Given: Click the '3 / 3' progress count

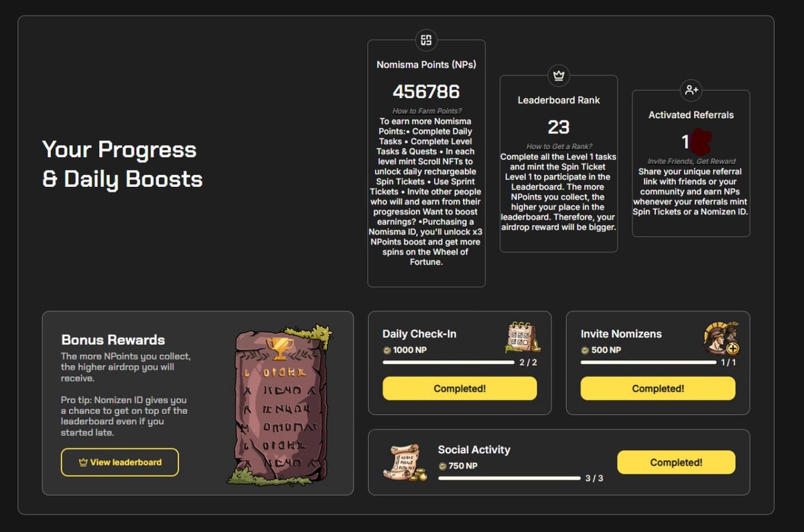Looking at the screenshot, I should tap(594, 478).
